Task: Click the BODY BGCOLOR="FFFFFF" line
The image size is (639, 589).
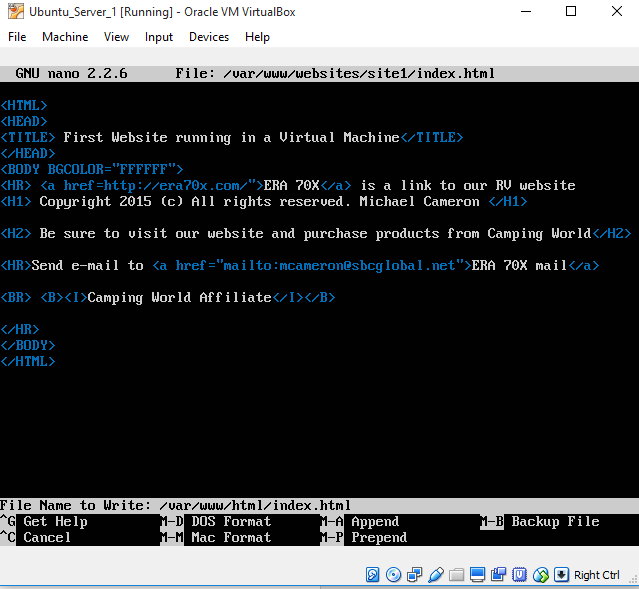Action: 92,169
